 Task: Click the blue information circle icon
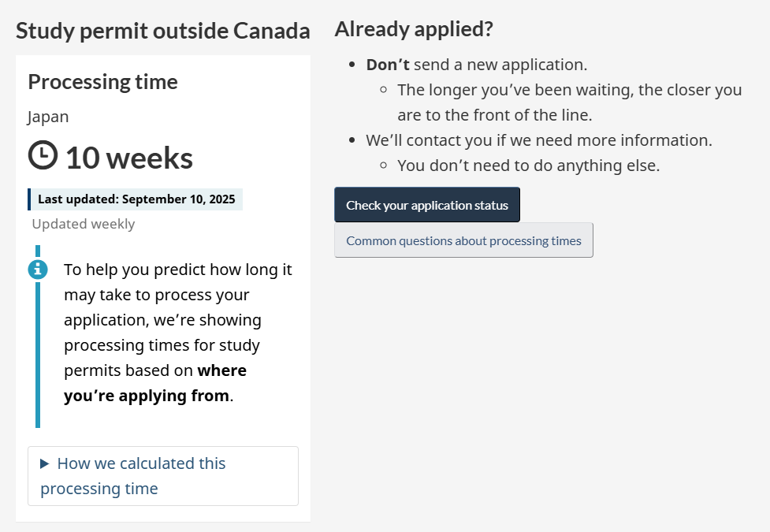[x=38, y=270]
